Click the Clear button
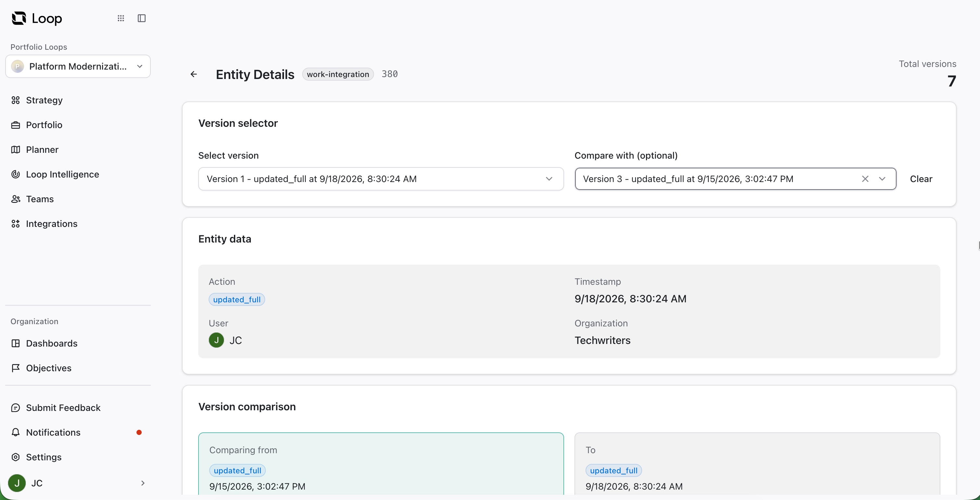980x500 pixels. point(921,179)
